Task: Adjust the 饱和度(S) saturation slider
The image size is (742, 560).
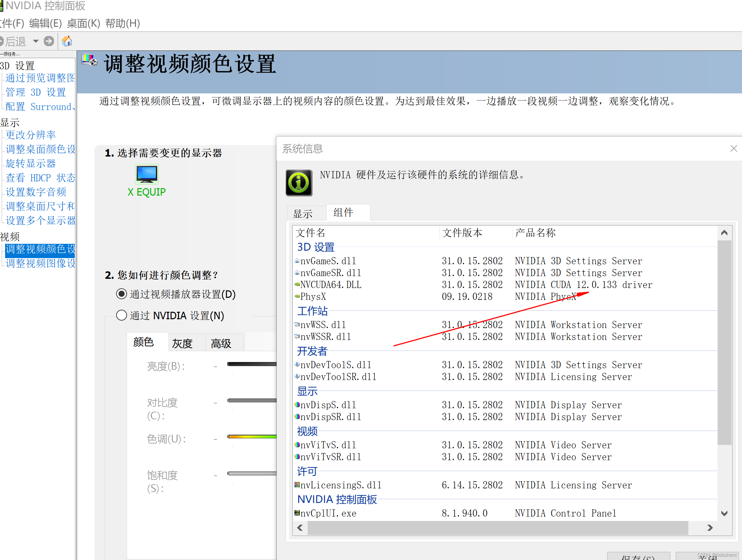Action: click(x=252, y=473)
